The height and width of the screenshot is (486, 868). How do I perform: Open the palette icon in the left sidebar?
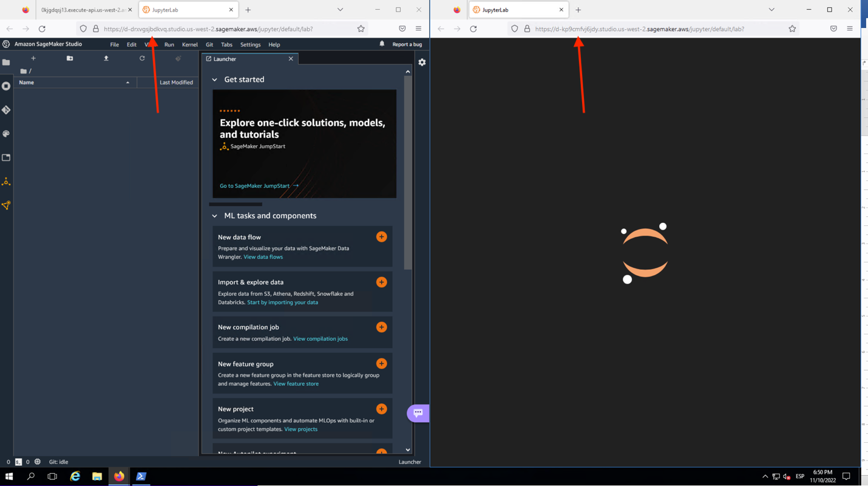tap(6, 134)
